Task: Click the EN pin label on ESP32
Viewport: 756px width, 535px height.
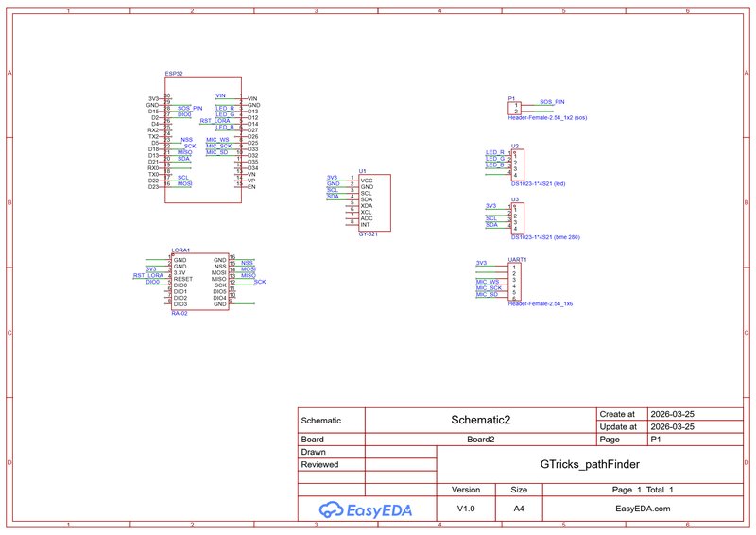Action: click(x=251, y=187)
